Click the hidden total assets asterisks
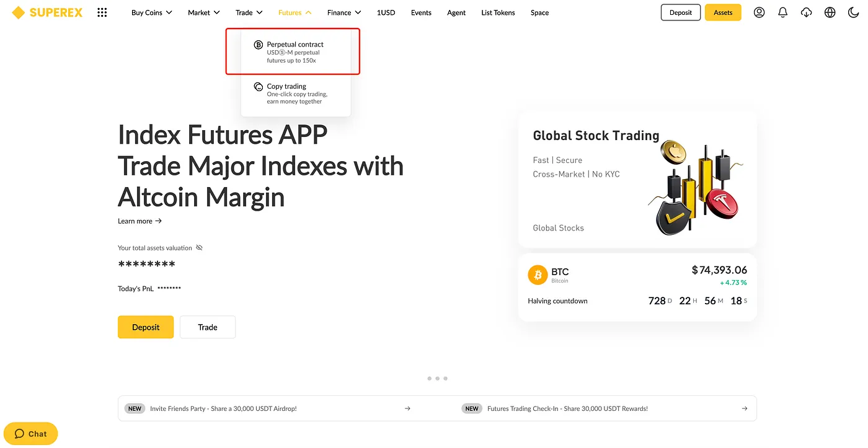 click(147, 265)
